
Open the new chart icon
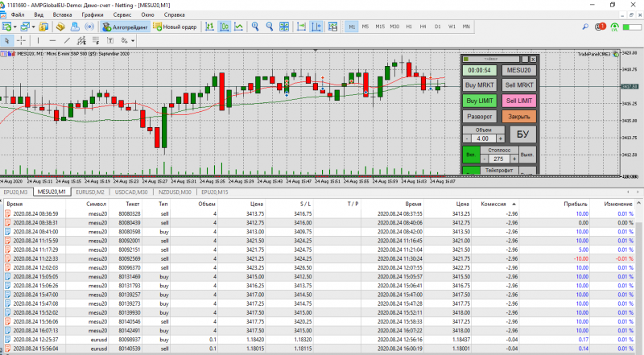tap(6, 27)
